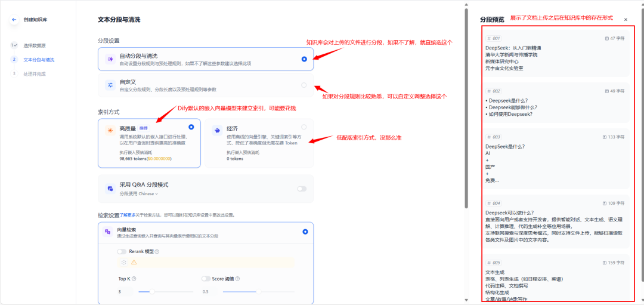Click the scrollbar up arrow
The width and height of the screenshot is (644, 305).
coord(466,5)
